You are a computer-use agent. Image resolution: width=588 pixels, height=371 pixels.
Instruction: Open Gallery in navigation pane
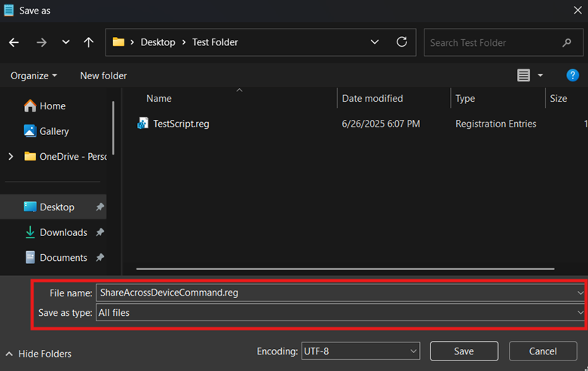point(46,131)
